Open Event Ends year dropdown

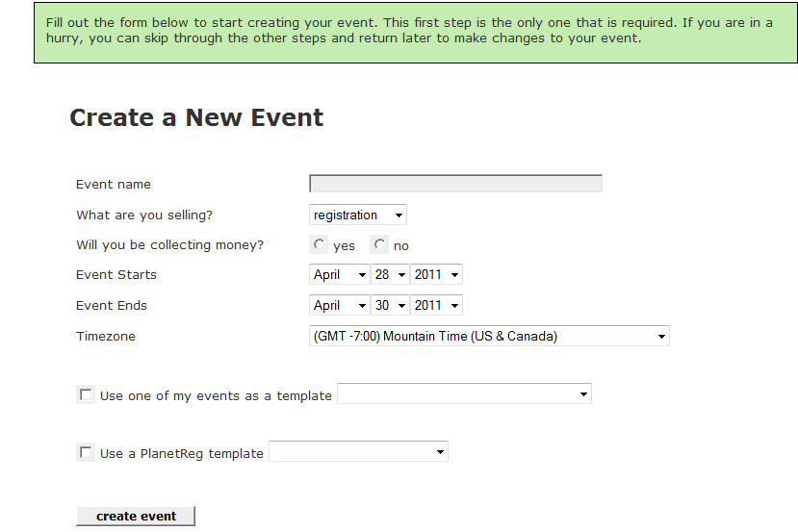pyautogui.click(x=436, y=305)
